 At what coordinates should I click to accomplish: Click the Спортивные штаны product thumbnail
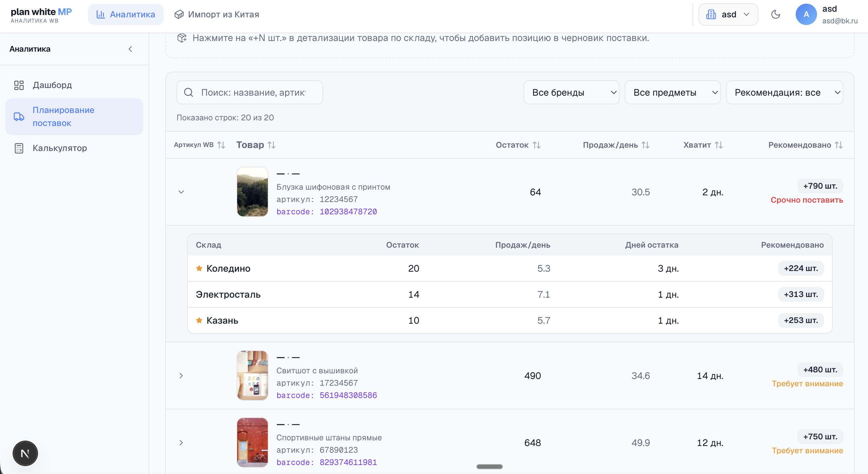pos(252,442)
